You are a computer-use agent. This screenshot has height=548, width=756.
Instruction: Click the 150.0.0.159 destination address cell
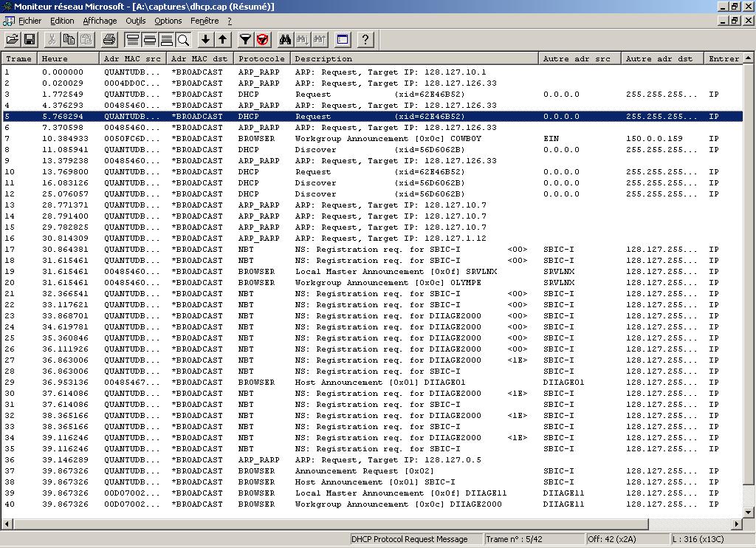(x=654, y=139)
